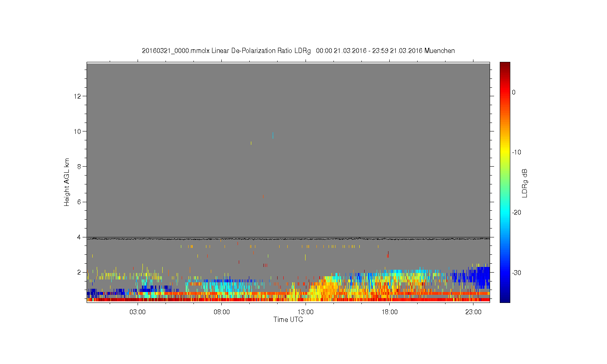Click the height tick label "12"
The width and height of the screenshot is (607, 364).
(78, 96)
